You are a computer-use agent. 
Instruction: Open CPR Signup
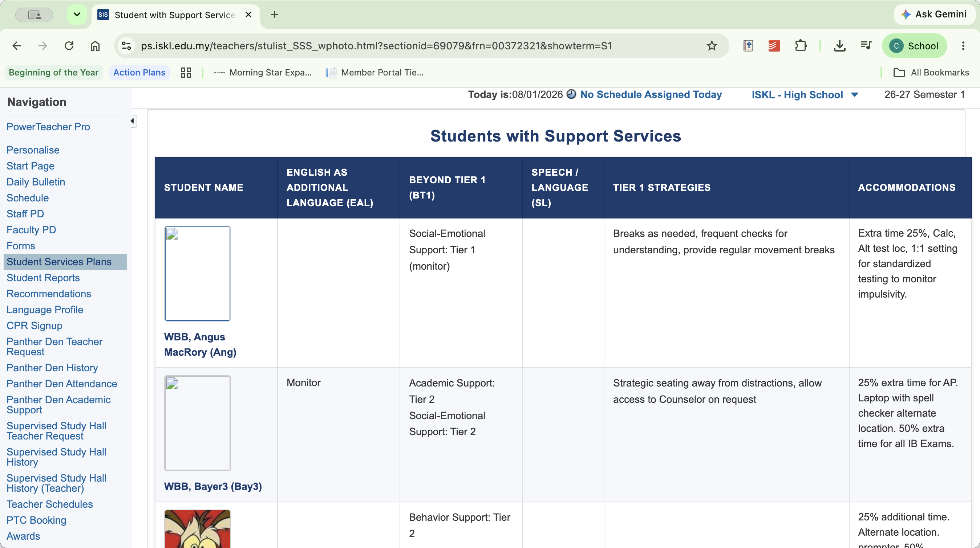point(34,326)
